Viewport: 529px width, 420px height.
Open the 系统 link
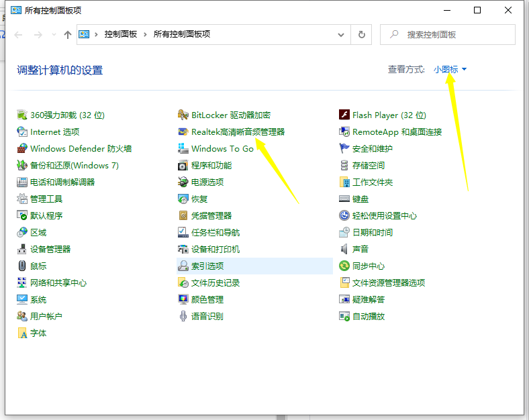[38, 300]
